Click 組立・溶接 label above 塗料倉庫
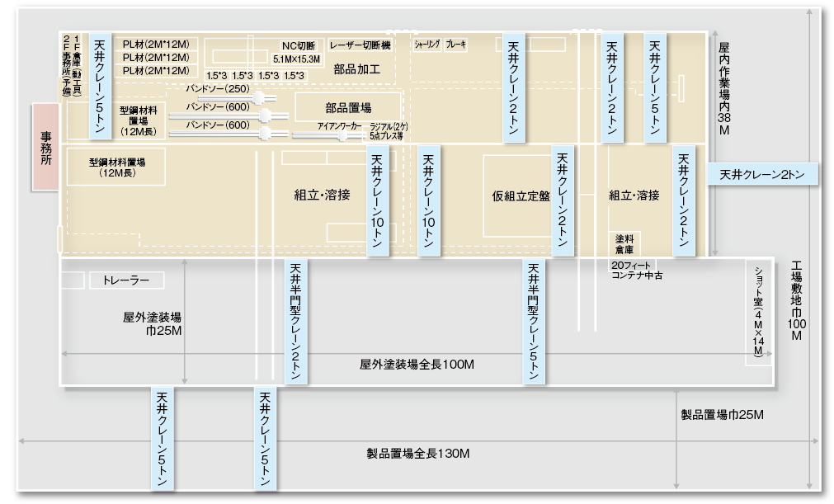This screenshot has width=834, height=504. point(634,195)
